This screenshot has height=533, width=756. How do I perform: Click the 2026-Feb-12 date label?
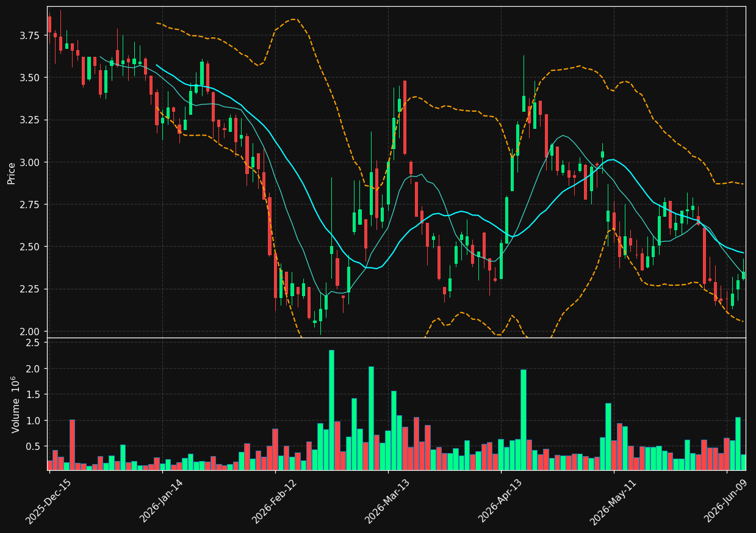point(274,501)
